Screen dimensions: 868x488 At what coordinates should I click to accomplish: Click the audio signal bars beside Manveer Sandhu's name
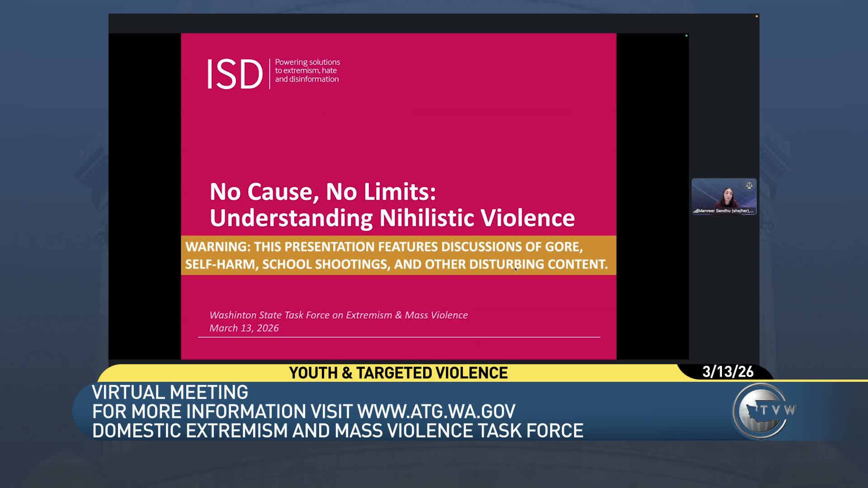696,211
